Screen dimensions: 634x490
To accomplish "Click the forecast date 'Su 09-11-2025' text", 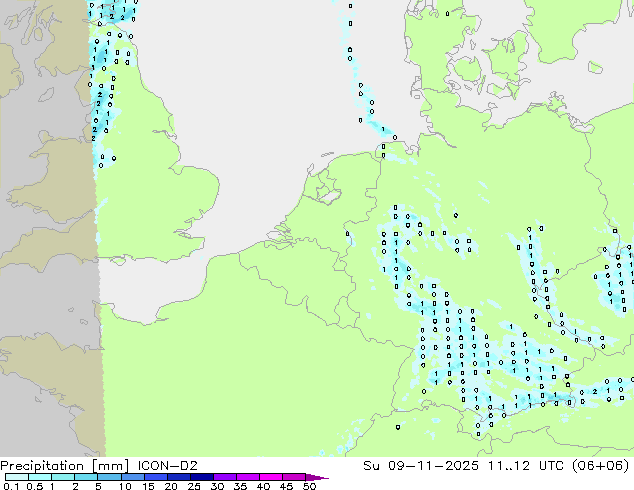I will [x=421, y=466].
